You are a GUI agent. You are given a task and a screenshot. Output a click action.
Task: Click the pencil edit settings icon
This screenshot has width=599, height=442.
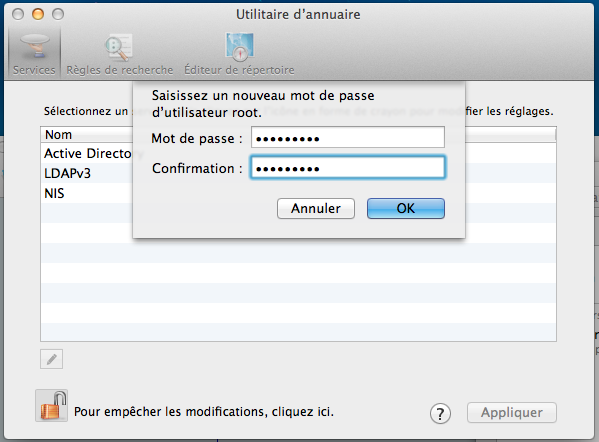[x=52, y=359]
